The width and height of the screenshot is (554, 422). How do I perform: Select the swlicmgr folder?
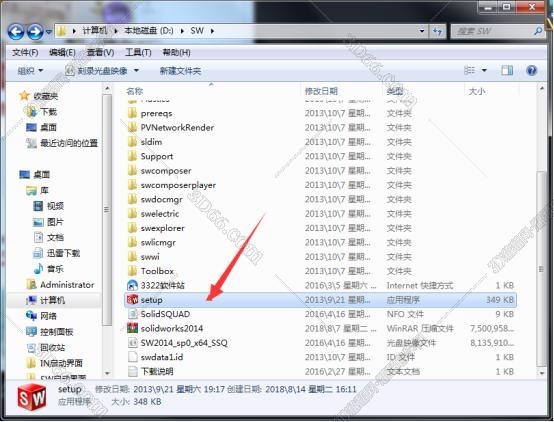tap(158, 242)
